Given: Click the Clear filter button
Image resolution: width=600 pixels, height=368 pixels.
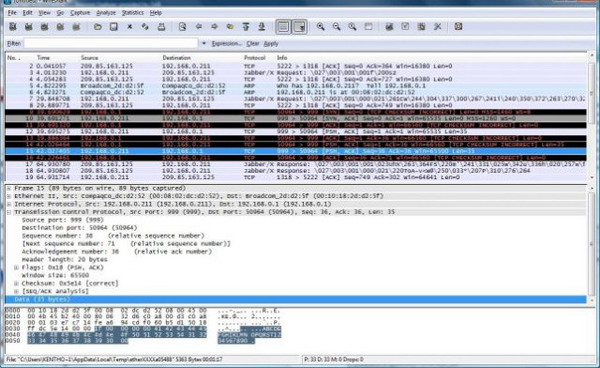Looking at the screenshot, I should click(253, 44).
